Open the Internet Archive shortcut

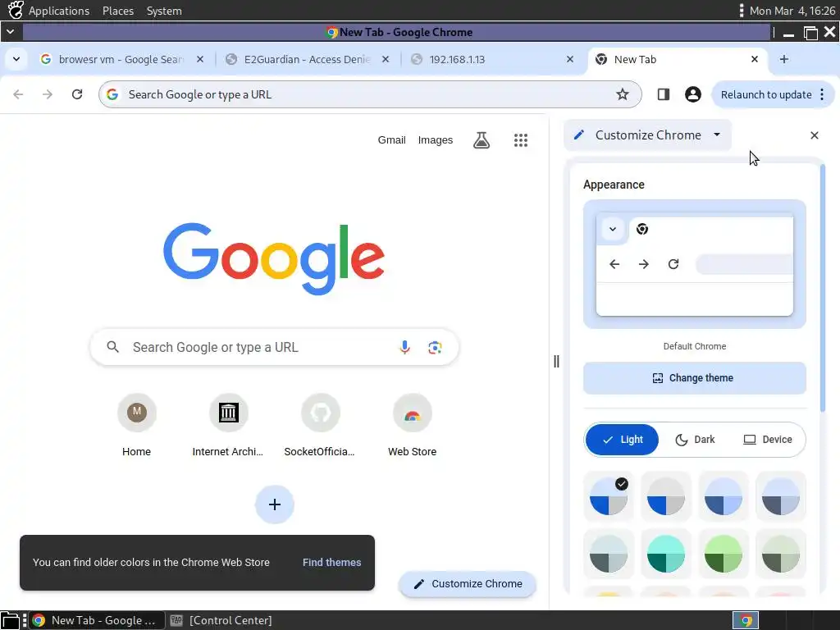coord(228,425)
